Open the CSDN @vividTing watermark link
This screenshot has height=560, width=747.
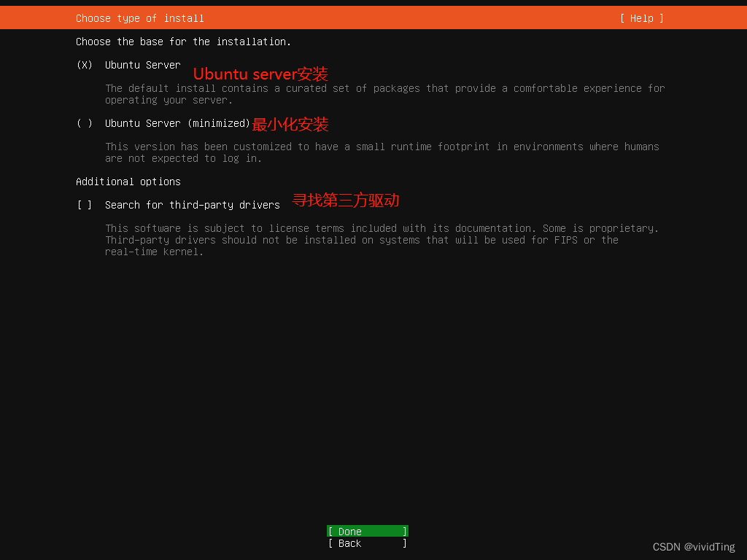[x=693, y=546]
